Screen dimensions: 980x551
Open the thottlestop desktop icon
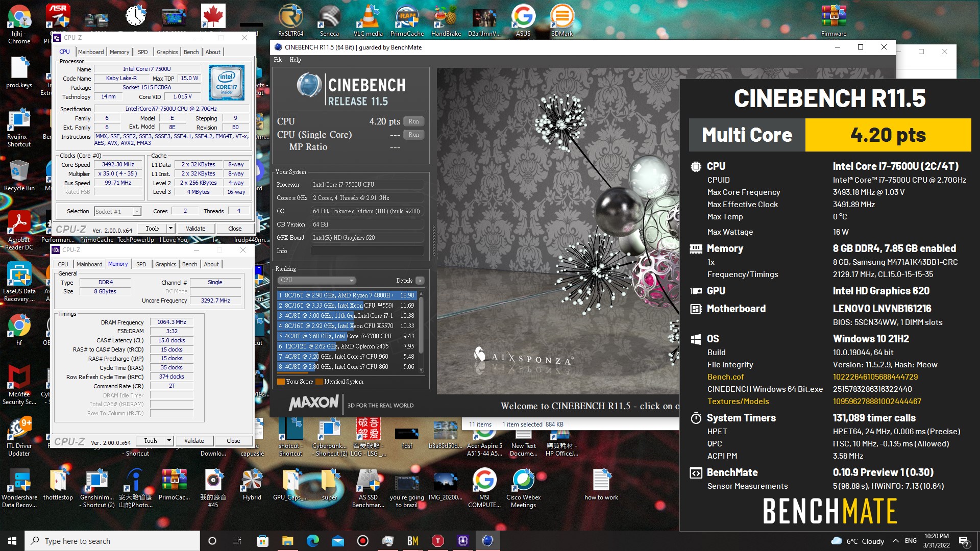58,485
